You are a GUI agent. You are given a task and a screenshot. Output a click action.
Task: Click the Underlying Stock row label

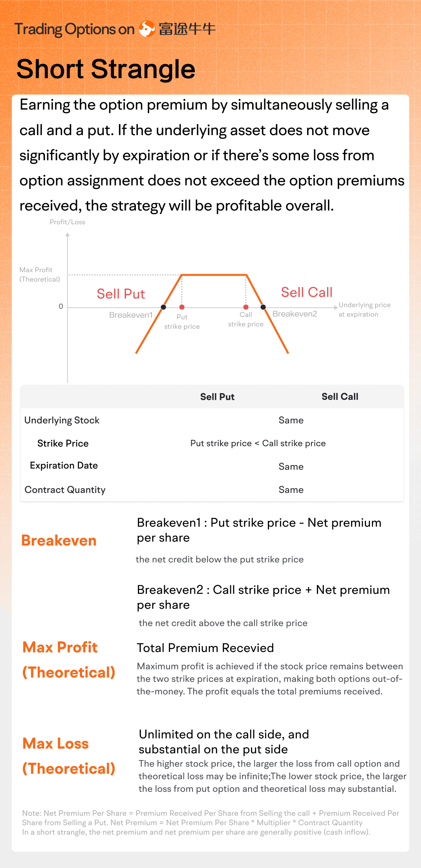point(62,420)
